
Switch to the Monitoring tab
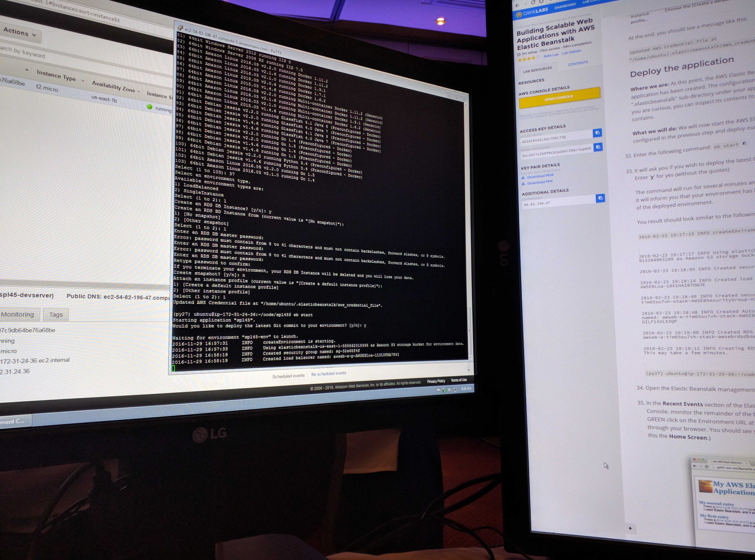click(x=19, y=314)
